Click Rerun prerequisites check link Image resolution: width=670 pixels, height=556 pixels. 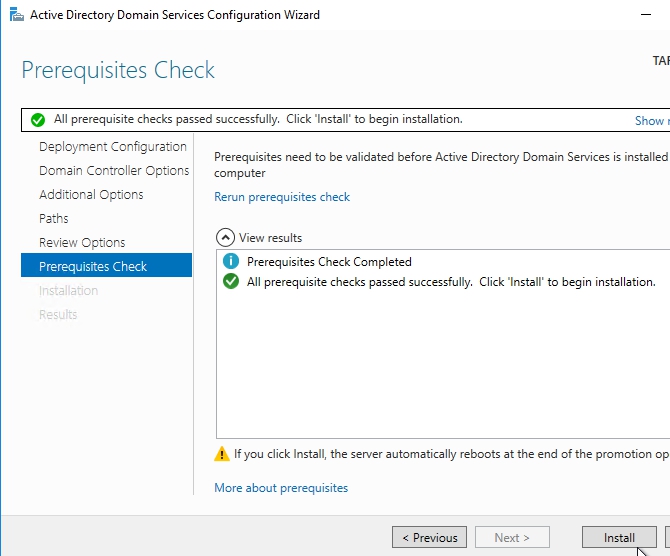click(x=282, y=197)
